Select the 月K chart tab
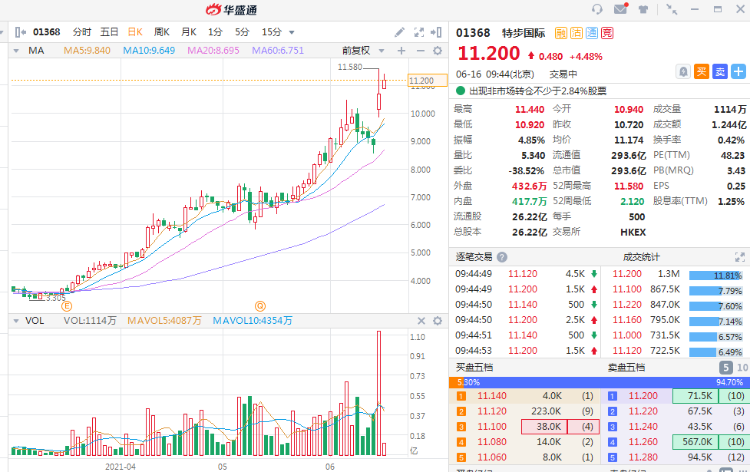 pos(189,32)
